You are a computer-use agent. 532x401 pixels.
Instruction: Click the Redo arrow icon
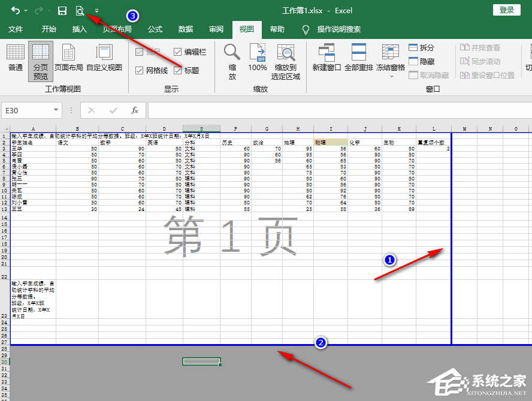pyautogui.click(x=39, y=11)
